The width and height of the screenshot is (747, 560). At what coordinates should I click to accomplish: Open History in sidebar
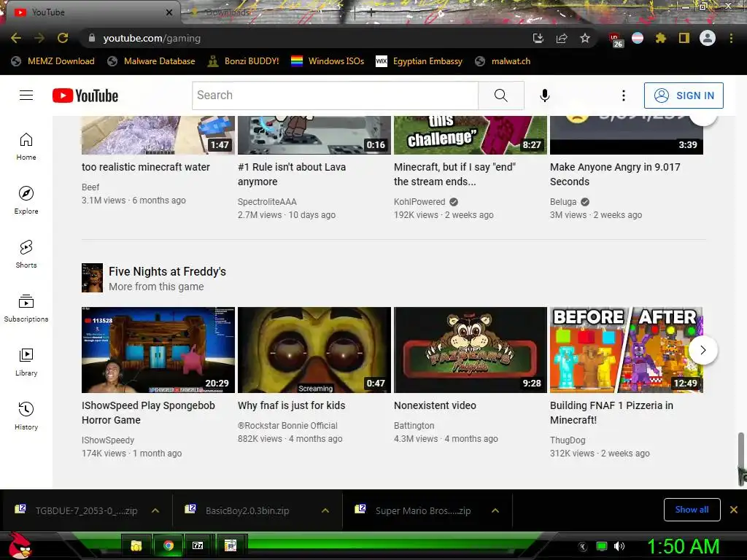click(26, 416)
